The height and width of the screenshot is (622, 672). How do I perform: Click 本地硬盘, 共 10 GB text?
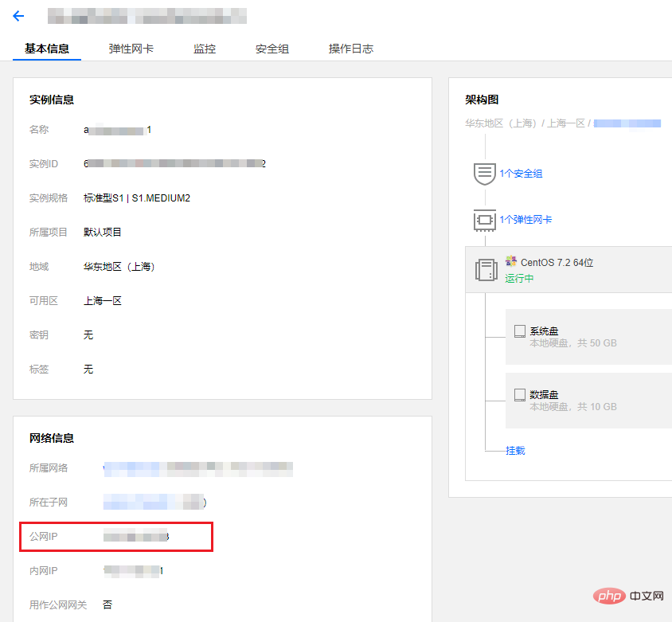pos(573,407)
